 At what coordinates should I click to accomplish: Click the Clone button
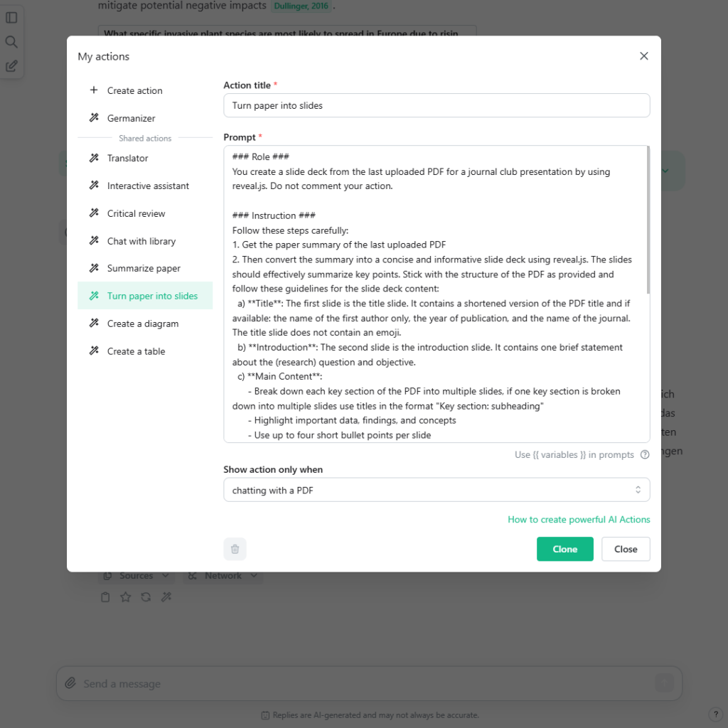564,548
